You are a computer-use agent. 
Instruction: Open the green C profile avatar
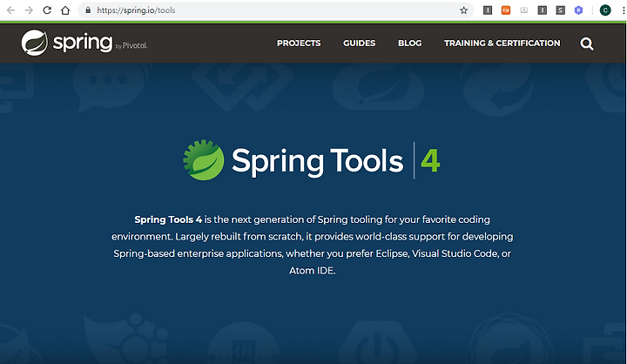[x=605, y=10]
